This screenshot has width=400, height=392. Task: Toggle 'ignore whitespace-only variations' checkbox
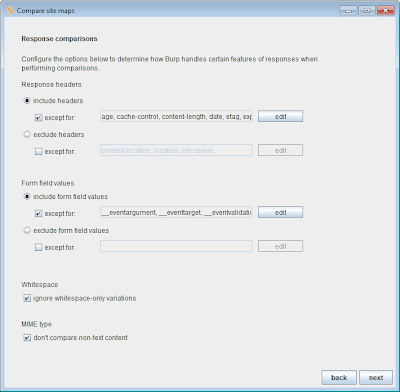tap(27, 298)
